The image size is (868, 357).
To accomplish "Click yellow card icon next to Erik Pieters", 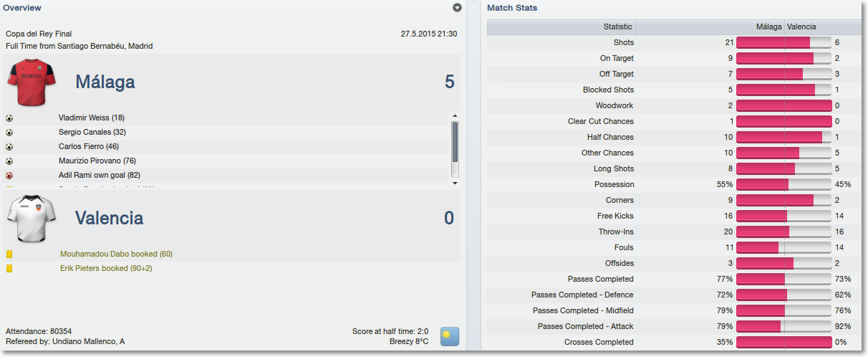I will click(9, 269).
